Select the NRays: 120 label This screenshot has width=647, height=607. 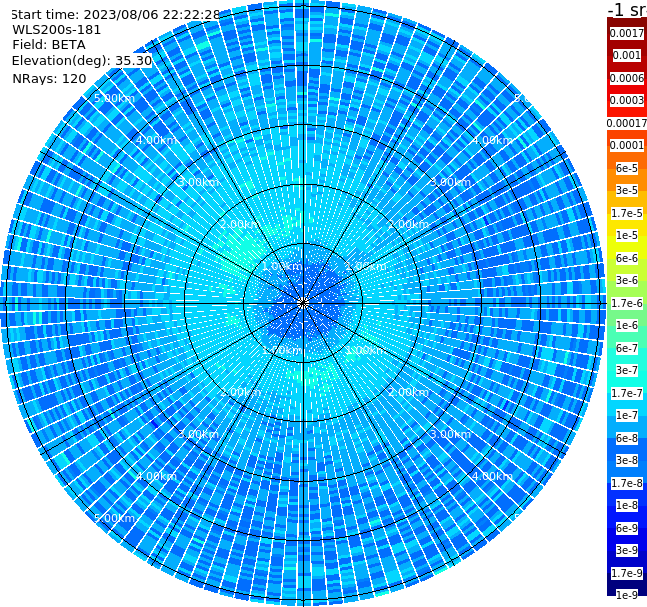point(49,78)
